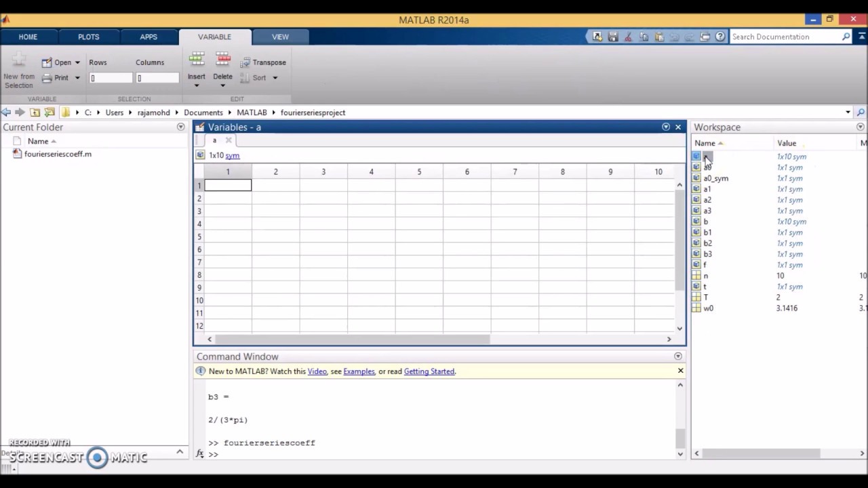The image size is (868, 488).
Task: Close the Variables panel with X
Action: (677, 127)
